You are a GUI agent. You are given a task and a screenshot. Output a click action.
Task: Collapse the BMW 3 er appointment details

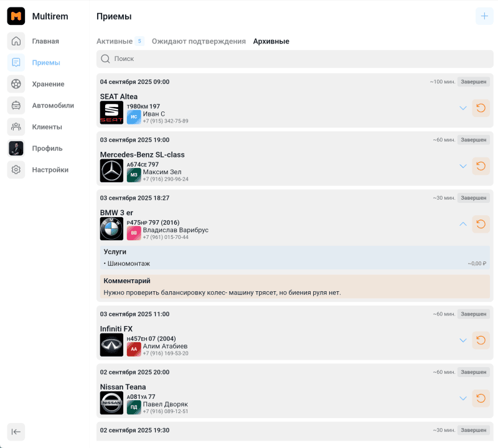pyautogui.click(x=463, y=224)
